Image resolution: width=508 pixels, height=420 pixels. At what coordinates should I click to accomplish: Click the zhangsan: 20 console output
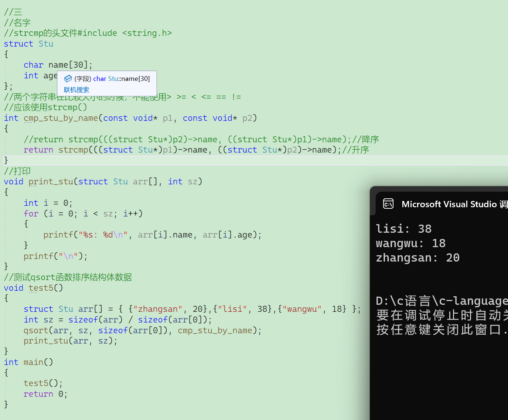tap(418, 258)
